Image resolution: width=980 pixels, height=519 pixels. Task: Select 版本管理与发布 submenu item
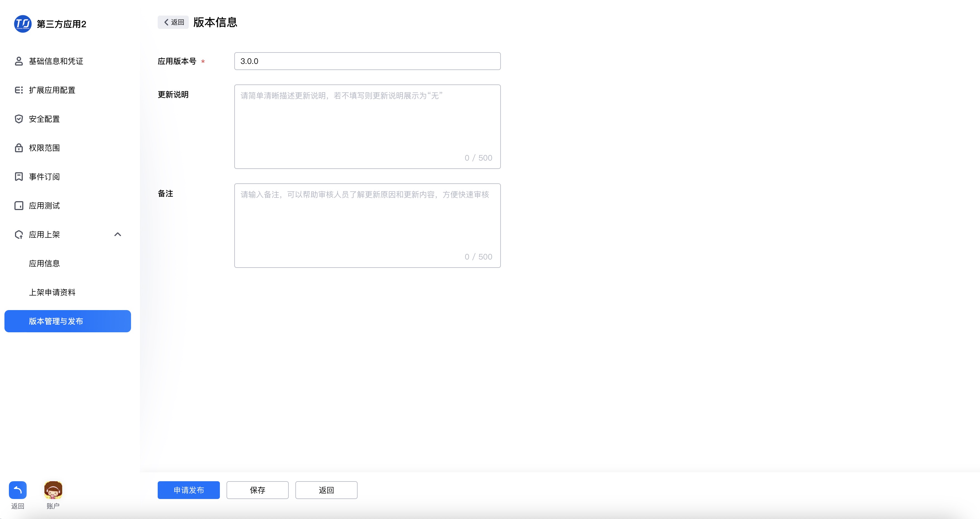[x=68, y=321]
